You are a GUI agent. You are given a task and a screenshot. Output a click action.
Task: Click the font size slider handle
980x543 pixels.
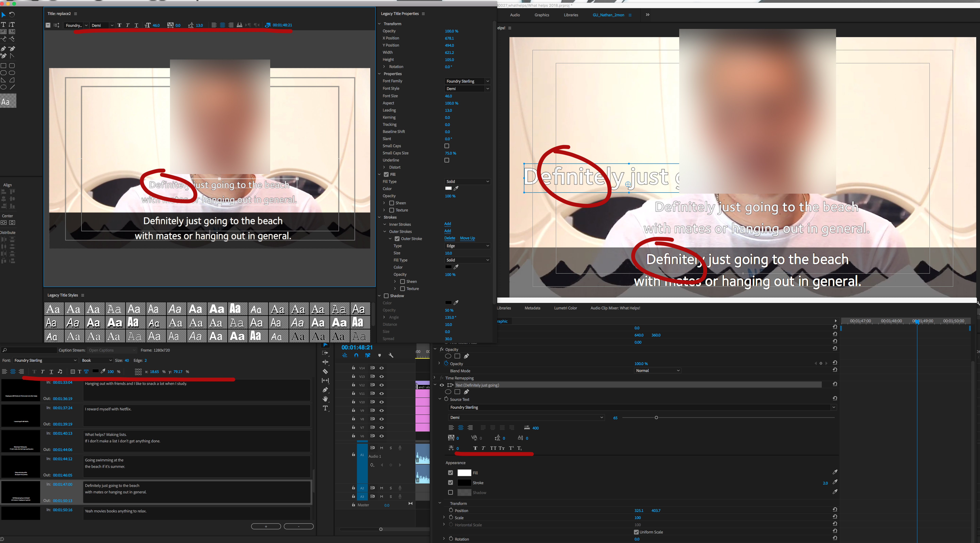(656, 418)
